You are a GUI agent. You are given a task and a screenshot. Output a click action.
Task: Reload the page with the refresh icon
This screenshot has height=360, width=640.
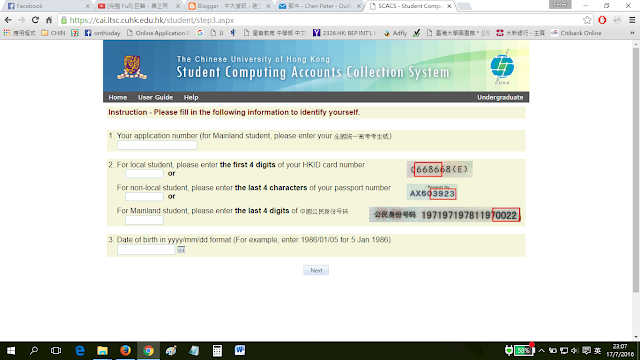tap(36, 20)
